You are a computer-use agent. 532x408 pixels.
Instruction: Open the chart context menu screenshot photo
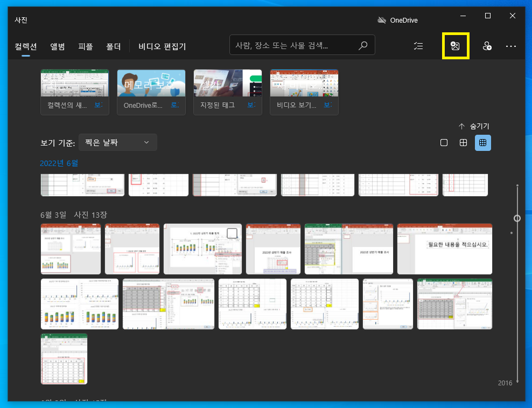[x=202, y=248]
